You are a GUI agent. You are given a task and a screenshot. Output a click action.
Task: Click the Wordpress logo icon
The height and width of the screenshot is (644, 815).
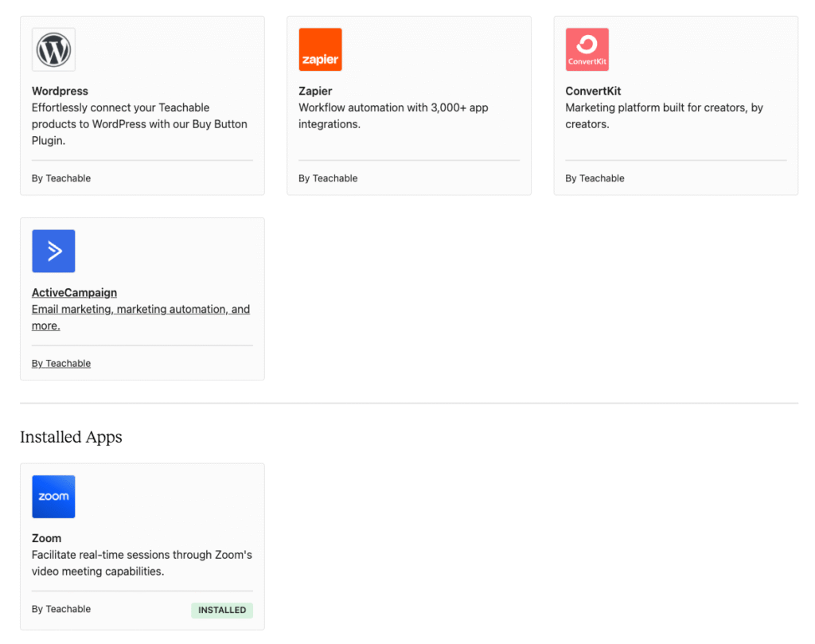point(53,49)
